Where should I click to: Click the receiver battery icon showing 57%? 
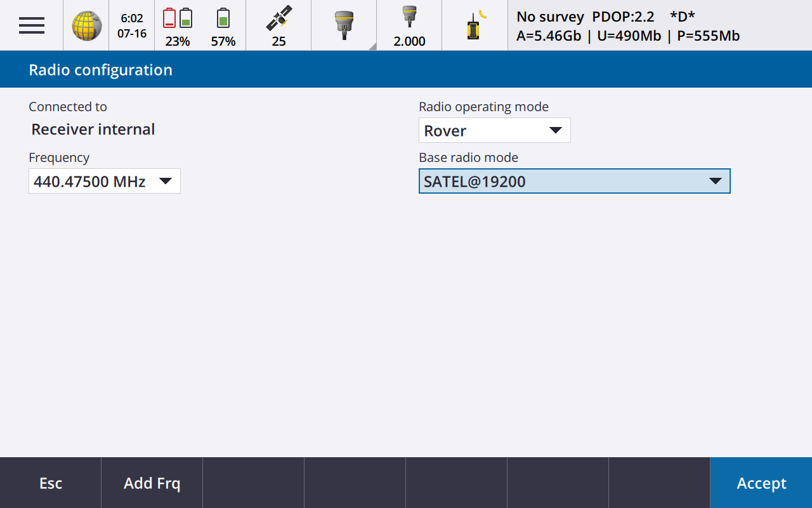click(223, 25)
